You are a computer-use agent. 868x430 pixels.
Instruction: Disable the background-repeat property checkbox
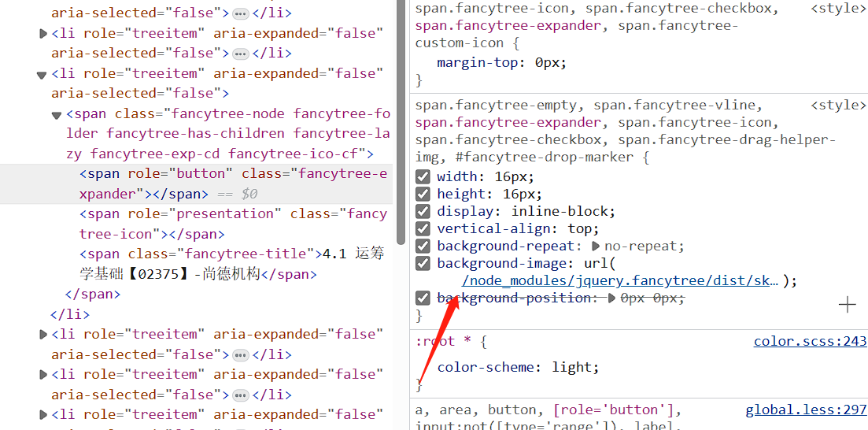pyautogui.click(x=423, y=247)
